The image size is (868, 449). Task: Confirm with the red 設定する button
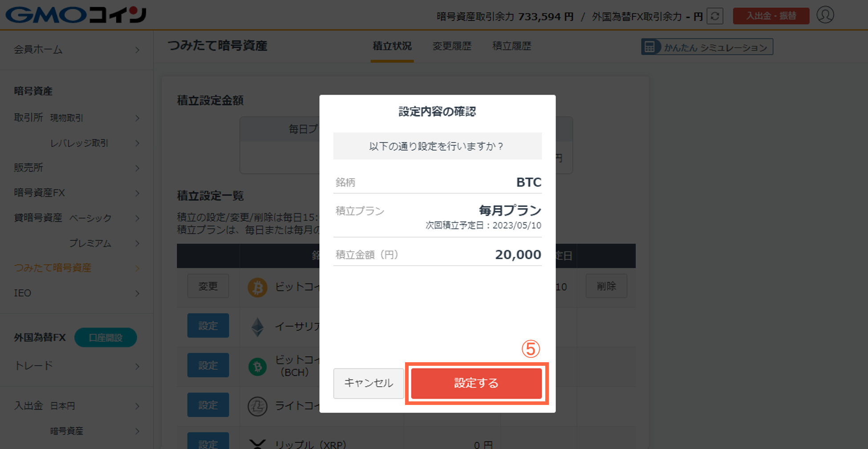pyautogui.click(x=476, y=383)
